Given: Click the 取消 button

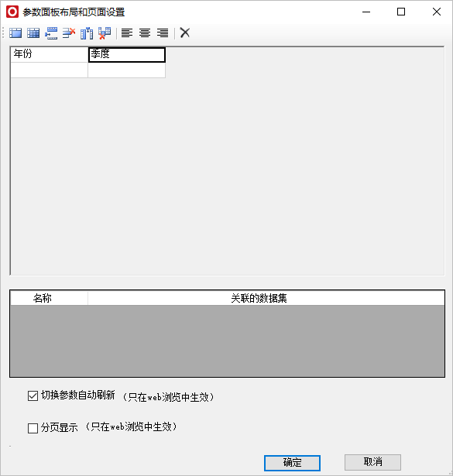Looking at the screenshot, I should pos(372,462).
